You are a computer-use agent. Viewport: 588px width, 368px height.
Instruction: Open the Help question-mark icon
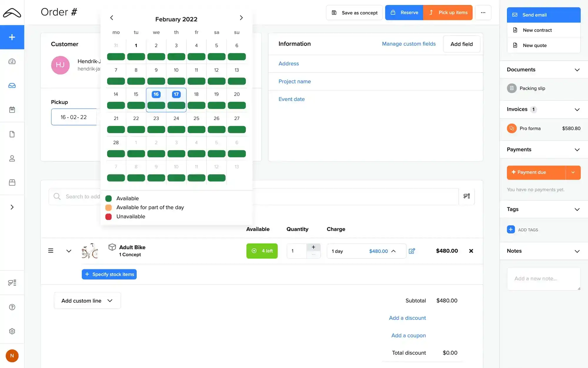coord(12,307)
